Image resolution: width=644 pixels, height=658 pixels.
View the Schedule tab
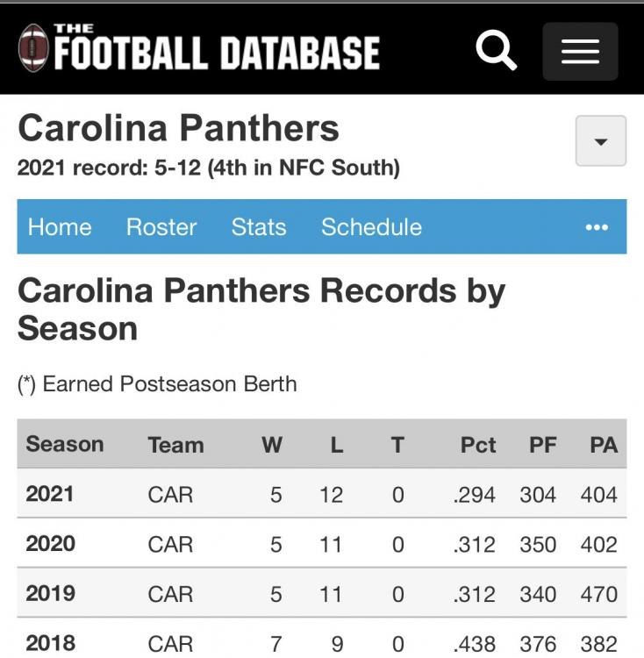click(x=371, y=227)
